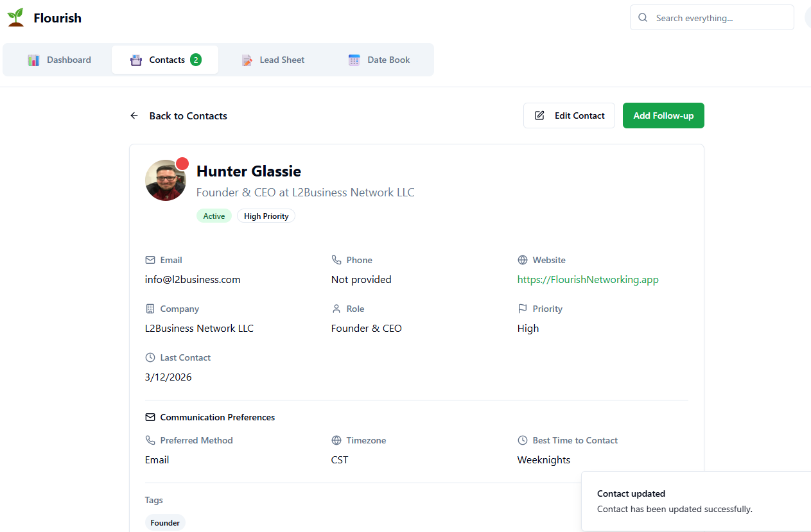This screenshot has height=532, width=811.
Task: Click the preferred method value Email
Action: [x=157, y=460]
